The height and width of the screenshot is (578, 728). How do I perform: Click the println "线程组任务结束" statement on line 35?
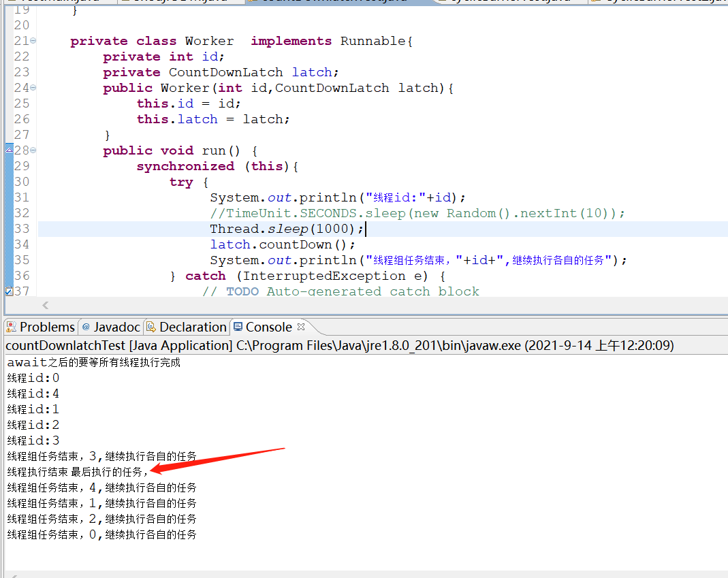coord(418,260)
